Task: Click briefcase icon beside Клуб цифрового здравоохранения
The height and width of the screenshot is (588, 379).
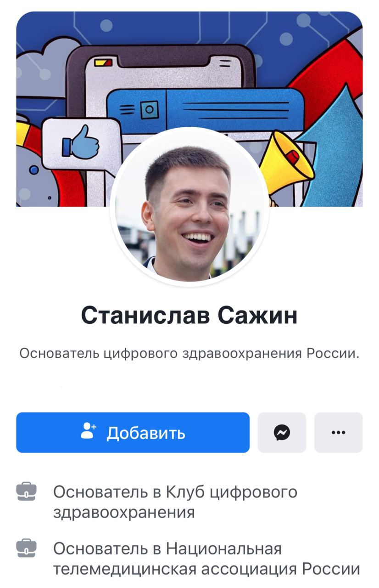Action: click(26, 492)
